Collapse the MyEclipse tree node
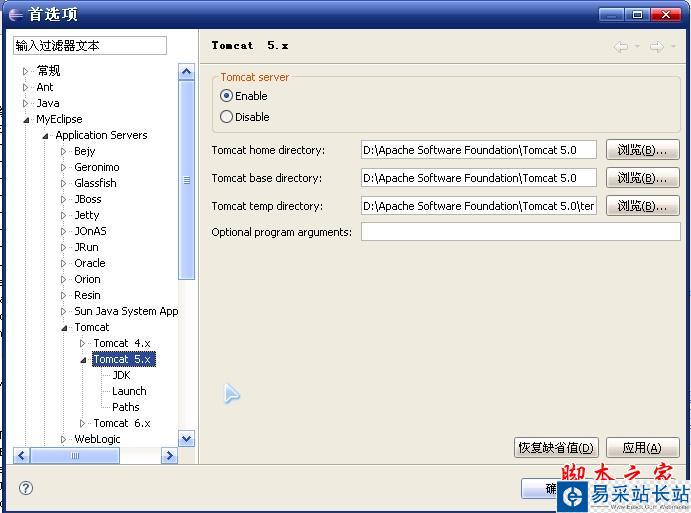 [x=26, y=119]
